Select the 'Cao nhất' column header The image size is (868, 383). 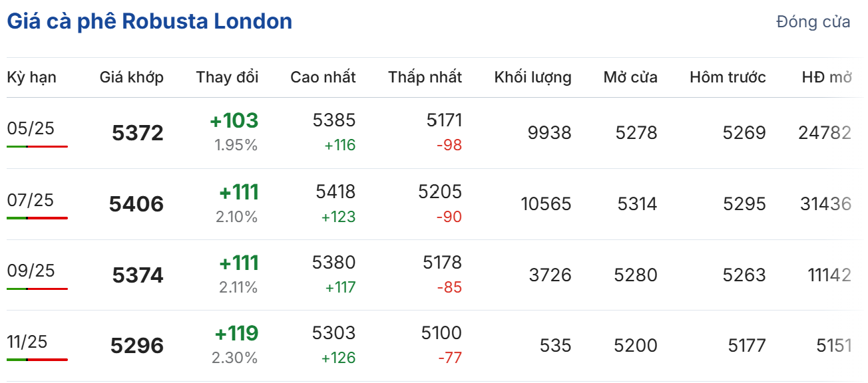pos(323,77)
